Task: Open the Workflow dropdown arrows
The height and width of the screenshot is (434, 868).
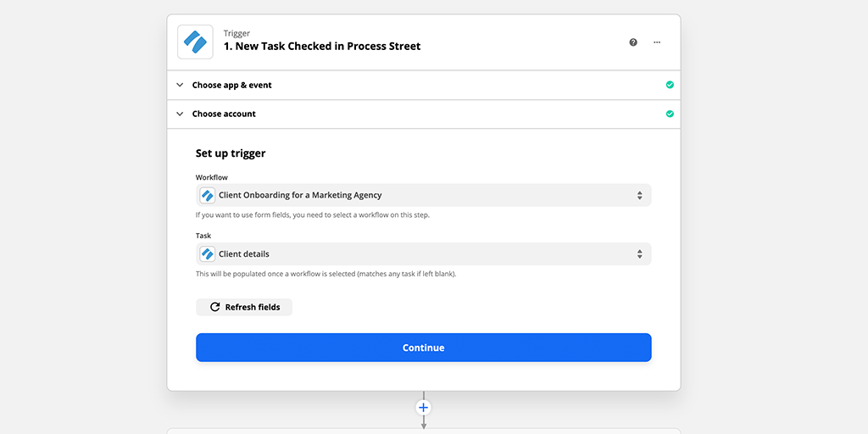Action: pos(639,195)
